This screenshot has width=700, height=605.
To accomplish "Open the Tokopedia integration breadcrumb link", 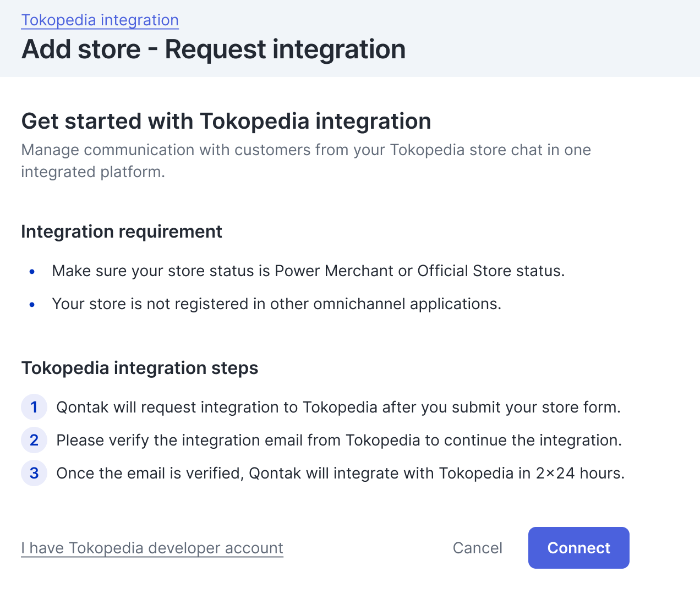I will (100, 20).
